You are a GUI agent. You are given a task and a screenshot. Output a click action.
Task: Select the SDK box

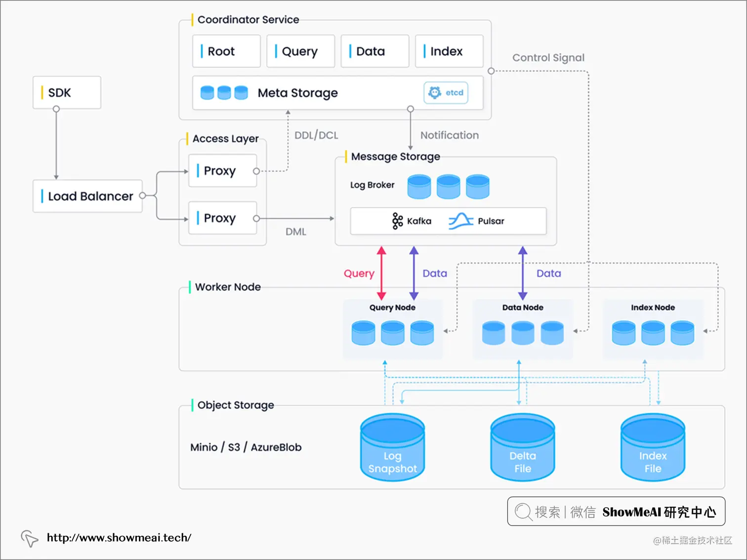[67, 92]
